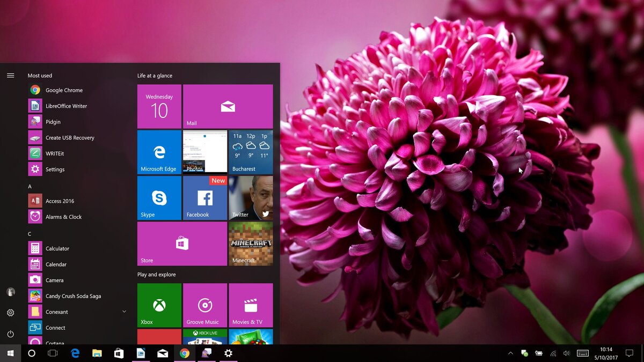
Task: Open clock showing 10:14 5/10/2017
Action: click(606, 353)
